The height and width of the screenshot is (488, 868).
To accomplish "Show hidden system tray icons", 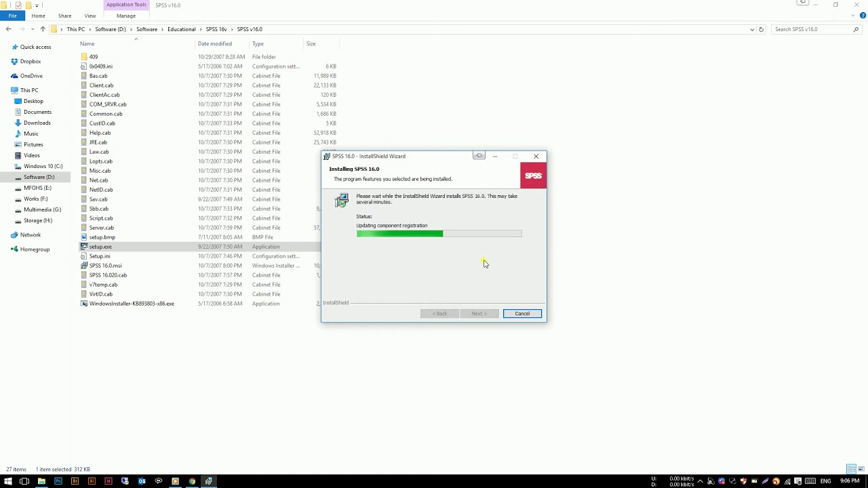I will 700,481.
